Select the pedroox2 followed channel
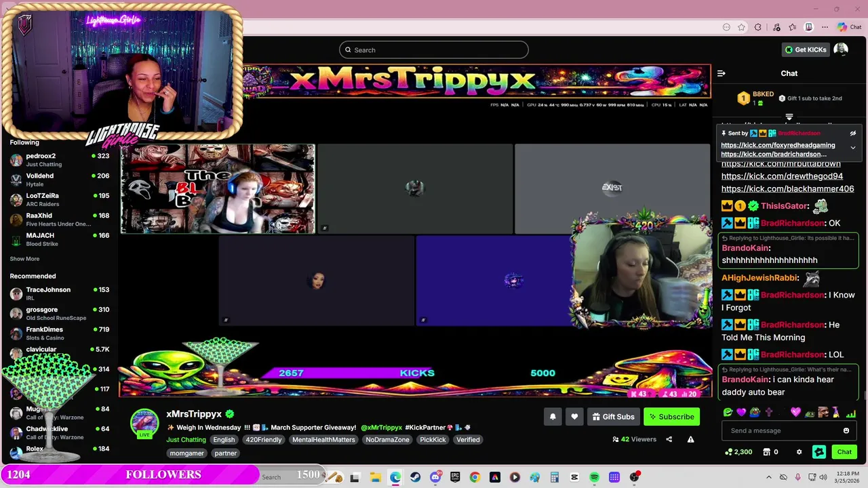Screen dimensions: 868x488 [x=60, y=160]
